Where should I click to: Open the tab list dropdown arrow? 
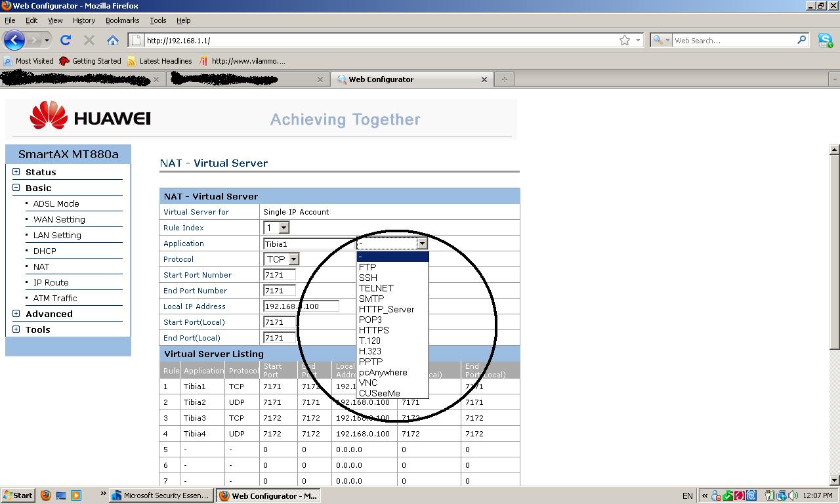[x=834, y=79]
